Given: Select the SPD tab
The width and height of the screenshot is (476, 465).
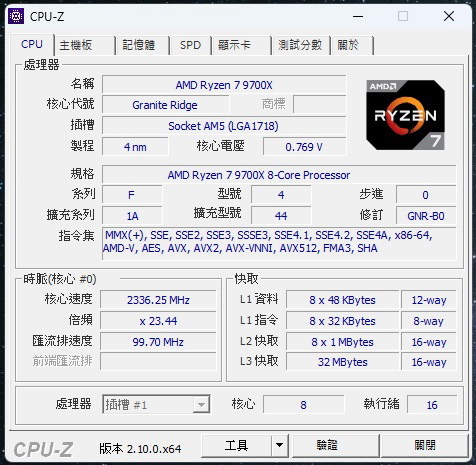Looking at the screenshot, I should click(190, 45).
